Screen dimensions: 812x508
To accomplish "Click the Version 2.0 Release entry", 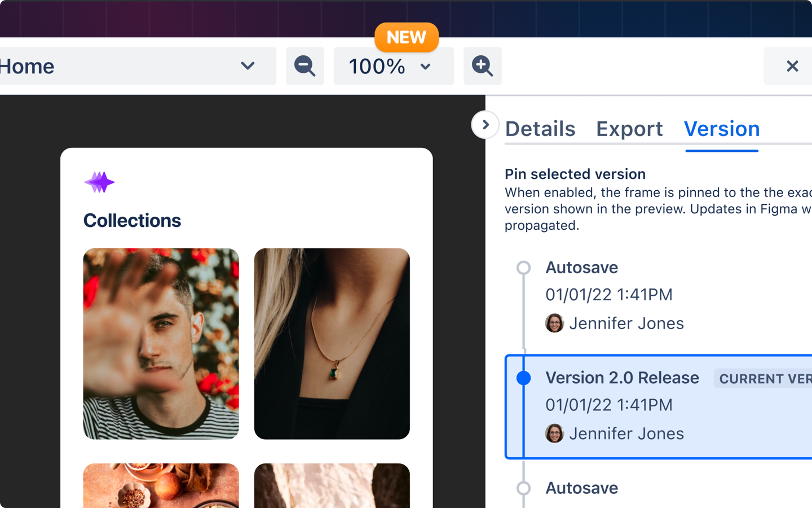I will [x=622, y=378].
